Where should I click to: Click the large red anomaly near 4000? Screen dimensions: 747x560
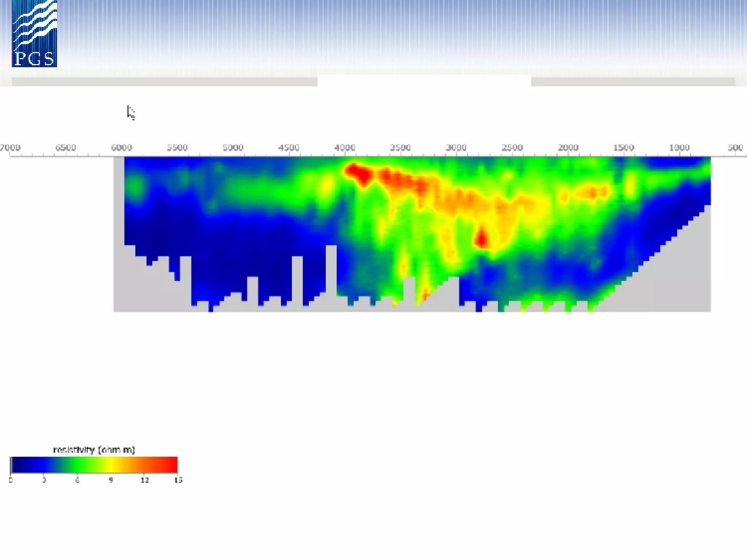pyautogui.click(x=358, y=173)
